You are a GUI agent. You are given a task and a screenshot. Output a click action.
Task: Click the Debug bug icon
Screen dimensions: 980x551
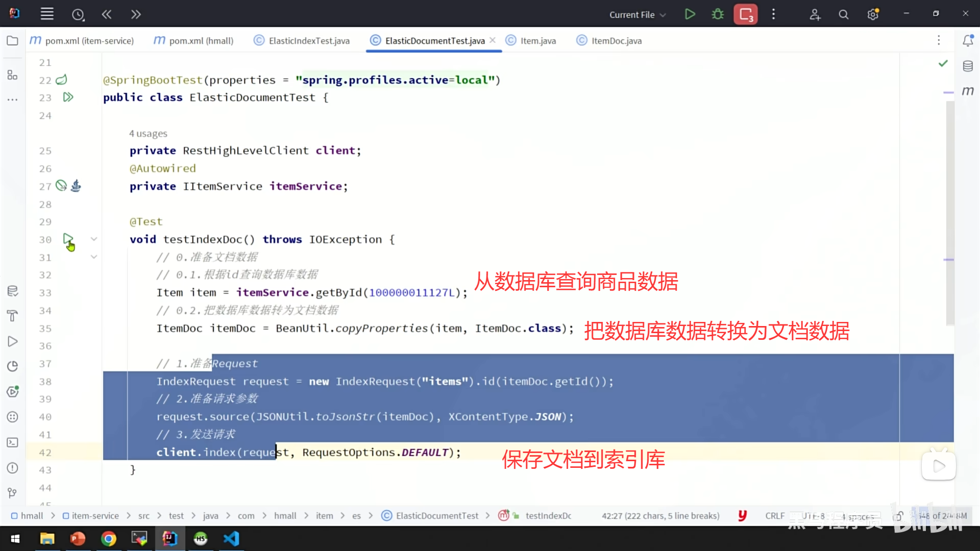718,14
